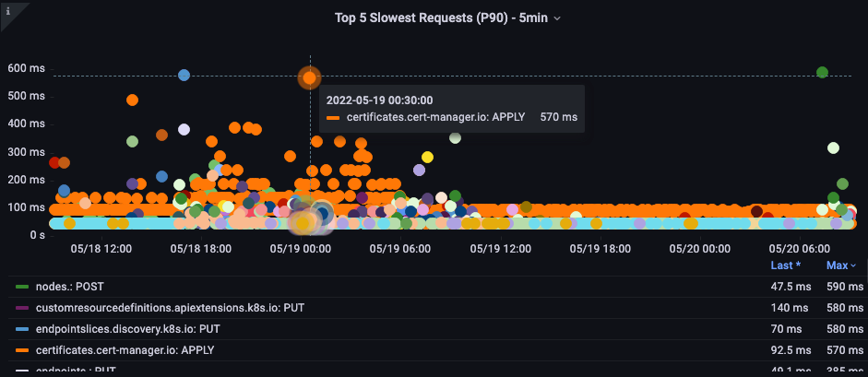Sort legend by Max column
Viewport: 868px width, 377px height.
tap(841, 265)
